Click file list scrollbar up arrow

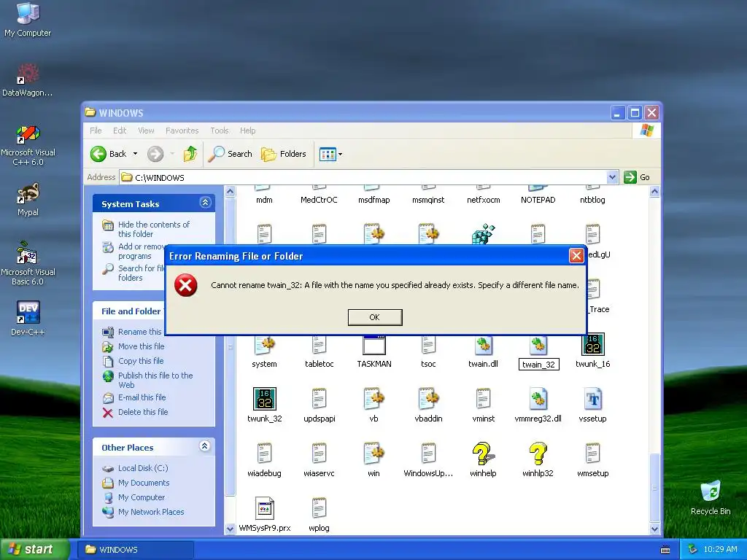pyautogui.click(x=654, y=192)
